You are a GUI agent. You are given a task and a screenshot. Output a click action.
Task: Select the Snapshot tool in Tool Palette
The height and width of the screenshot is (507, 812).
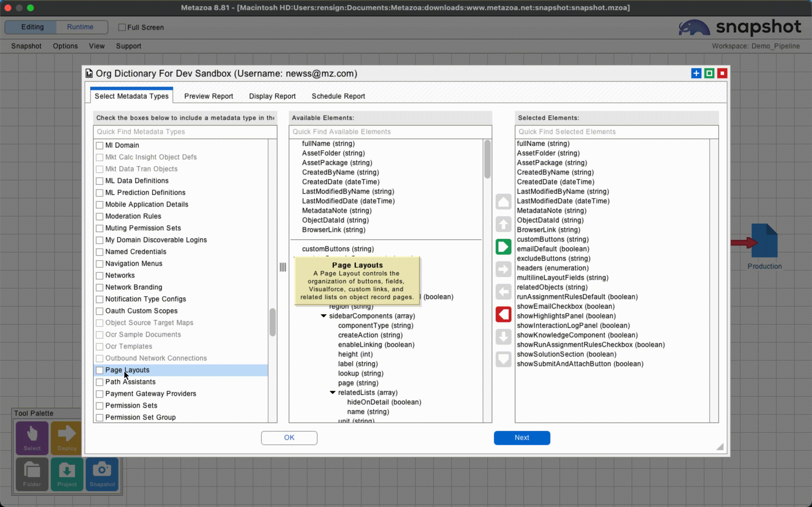[102, 474]
